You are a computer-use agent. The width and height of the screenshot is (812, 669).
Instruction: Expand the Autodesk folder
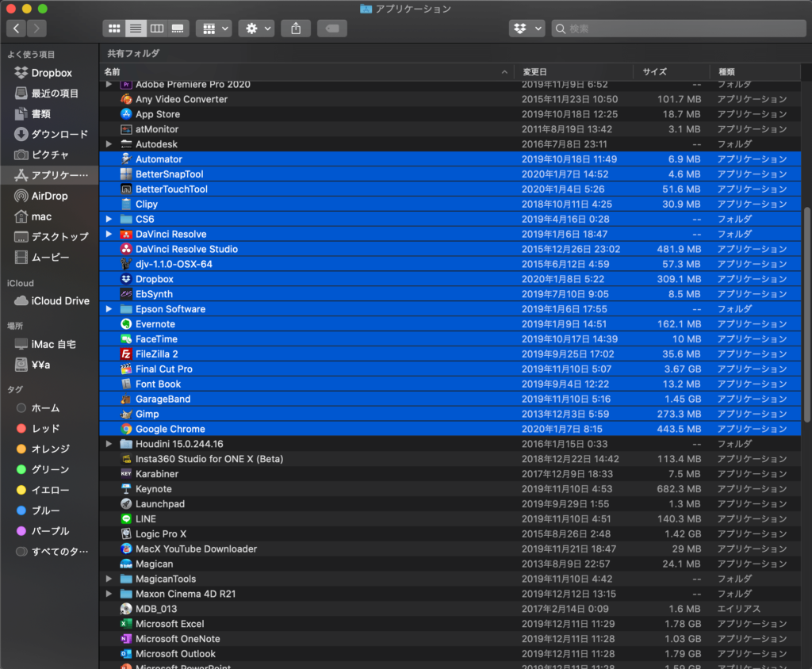pyautogui.click(x=109, y=144)
